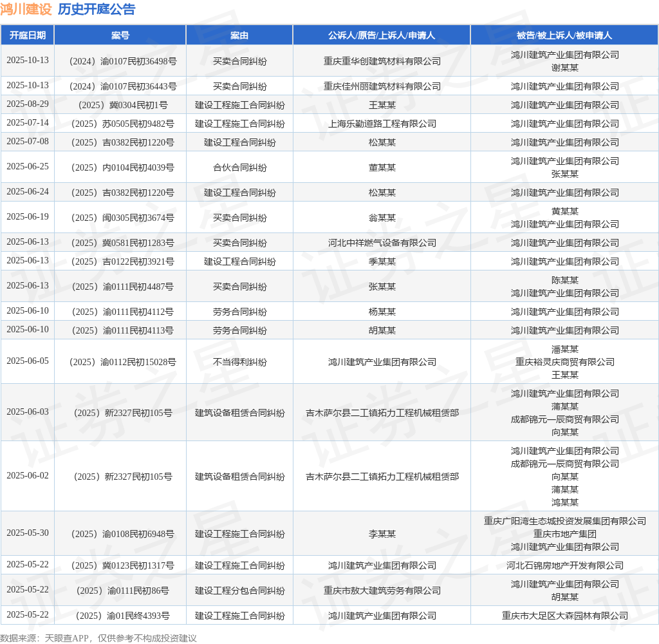Select case number (2024)渝0107民初36443号
The height and width of the screenshot is (644, 659).
[123, 87]
